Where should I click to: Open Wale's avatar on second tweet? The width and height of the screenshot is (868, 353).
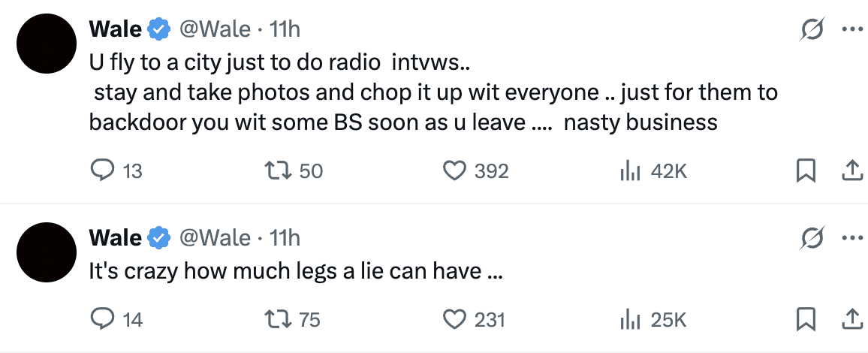coord(47,252)
